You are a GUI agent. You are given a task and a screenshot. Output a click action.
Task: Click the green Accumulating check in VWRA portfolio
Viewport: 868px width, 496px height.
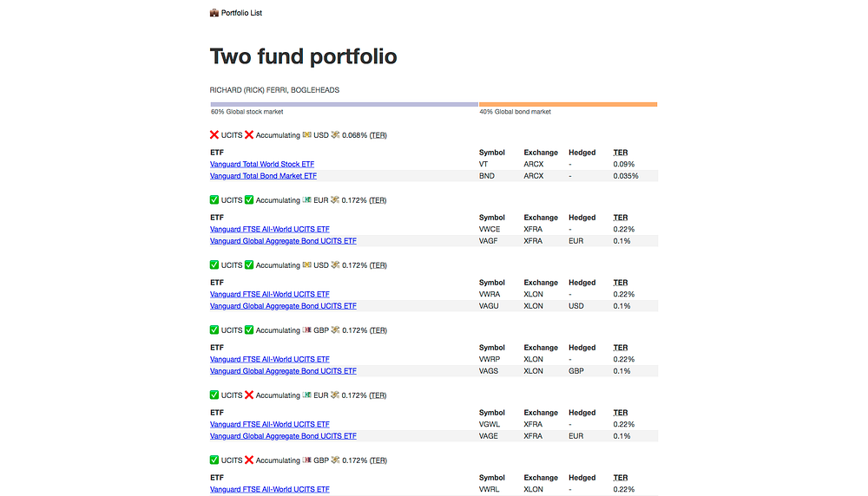249,264
